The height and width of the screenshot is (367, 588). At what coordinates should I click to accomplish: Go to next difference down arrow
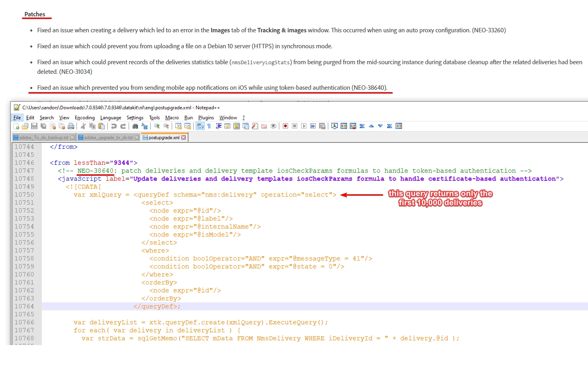tap(380, 126)
